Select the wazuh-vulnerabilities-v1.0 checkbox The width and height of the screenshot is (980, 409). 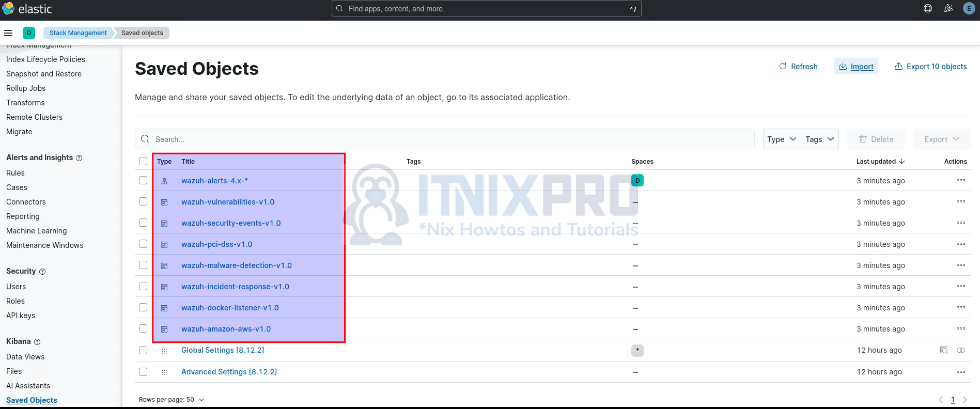point(143,201)
